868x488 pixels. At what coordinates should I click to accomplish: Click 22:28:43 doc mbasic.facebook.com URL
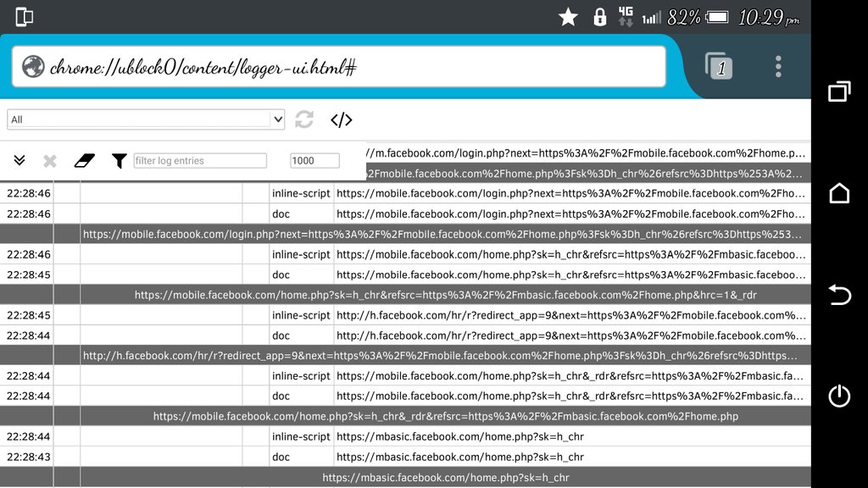tap(460, 457)
